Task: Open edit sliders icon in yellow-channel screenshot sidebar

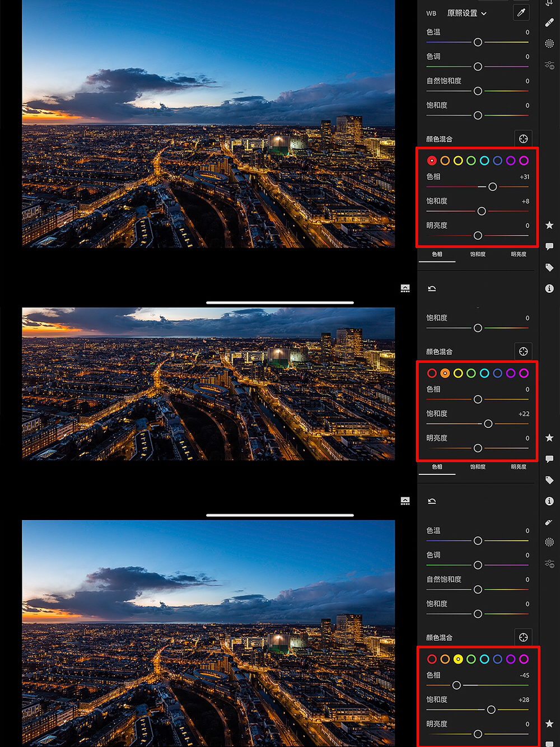Action: tap(549, 563)
